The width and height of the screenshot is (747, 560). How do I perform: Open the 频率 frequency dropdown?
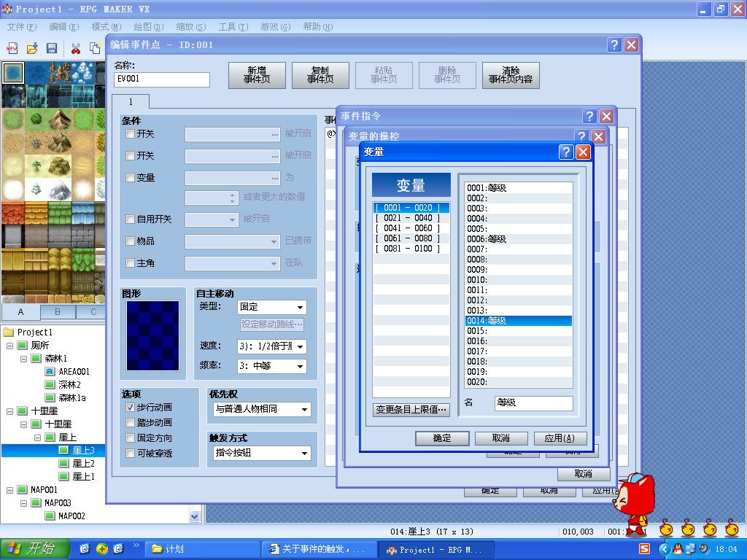pyautogui.click(x=271, y=366)
